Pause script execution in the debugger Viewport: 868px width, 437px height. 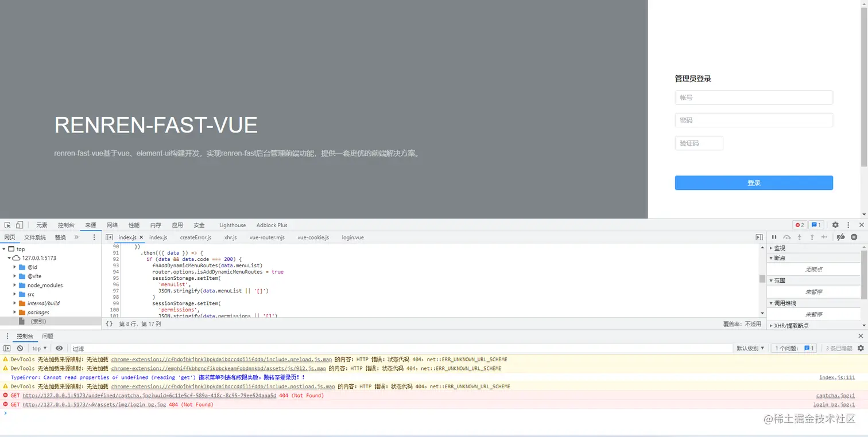pos(774,237)
